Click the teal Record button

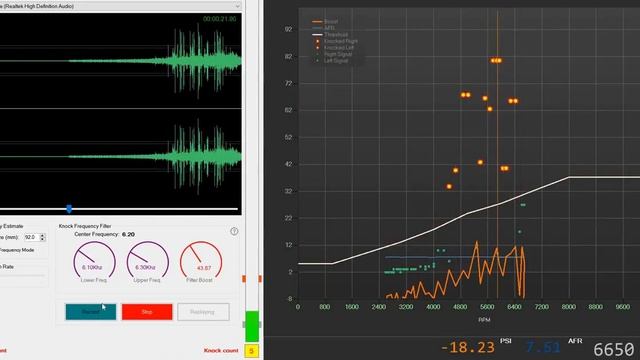(91, 312)
